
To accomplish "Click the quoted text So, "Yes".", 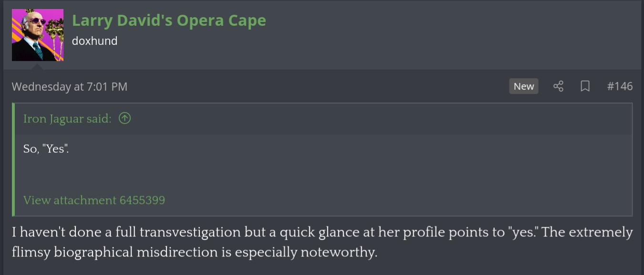I will click(46, 149).
